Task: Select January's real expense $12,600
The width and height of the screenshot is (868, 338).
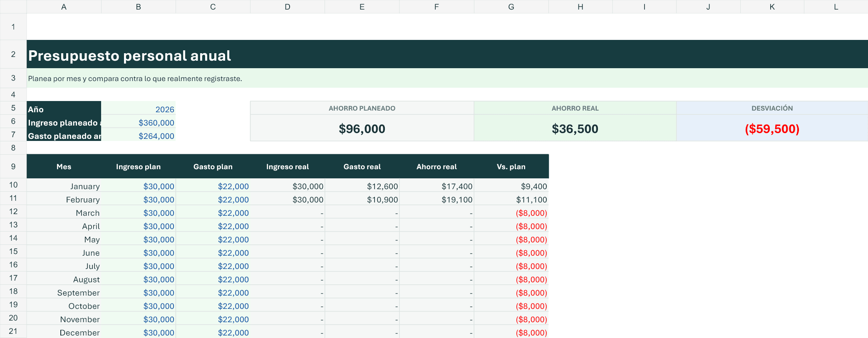Action: click(x=362, y=185)
